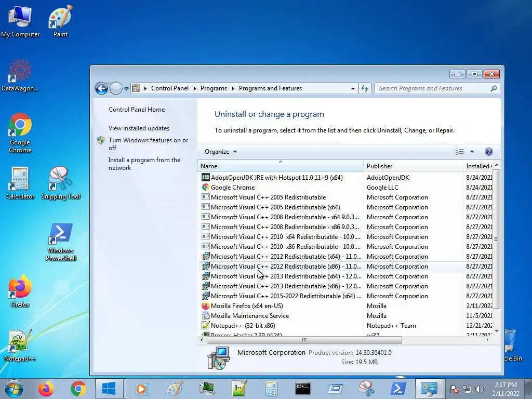
Task: Sort by the Installed On column header
Action: tap(478, 166)
